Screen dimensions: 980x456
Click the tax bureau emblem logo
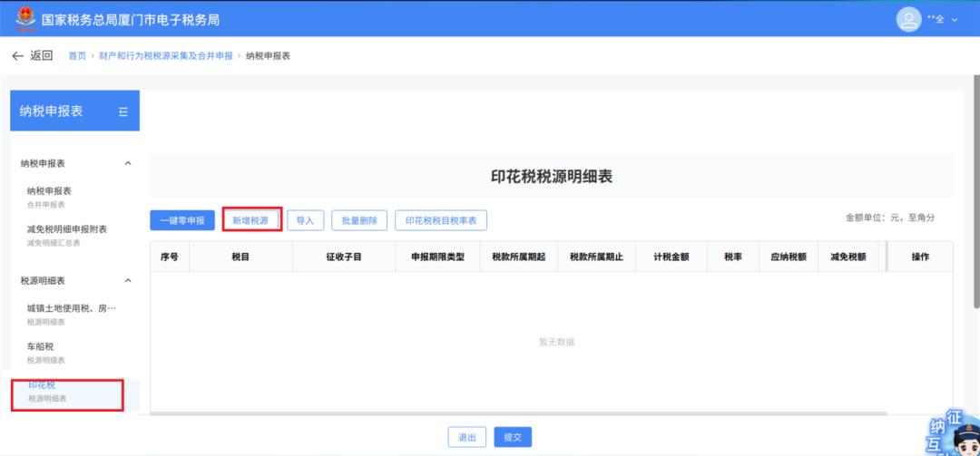click(25, 19)
